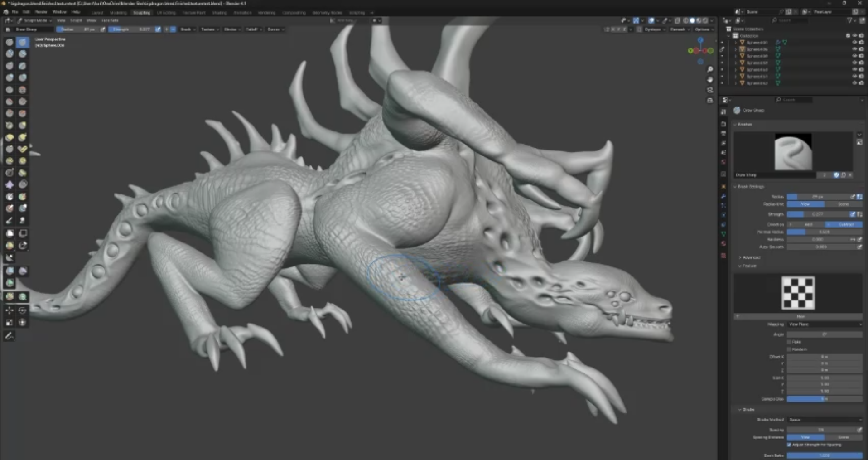
Task: Hide the Collection using its eye icon
Action: 854,35
